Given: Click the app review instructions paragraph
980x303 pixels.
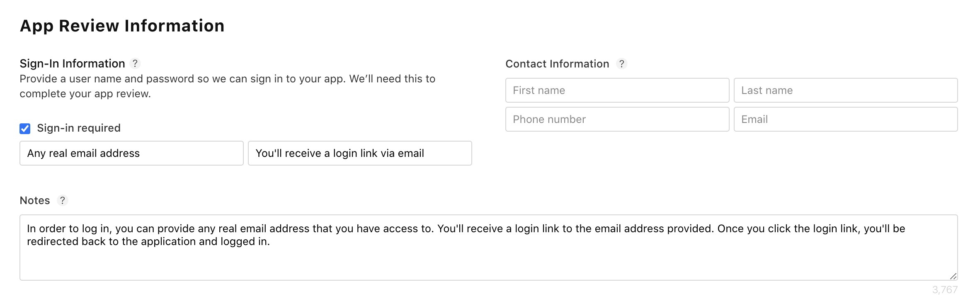Looking at the screenshot, I should [227, 86].
